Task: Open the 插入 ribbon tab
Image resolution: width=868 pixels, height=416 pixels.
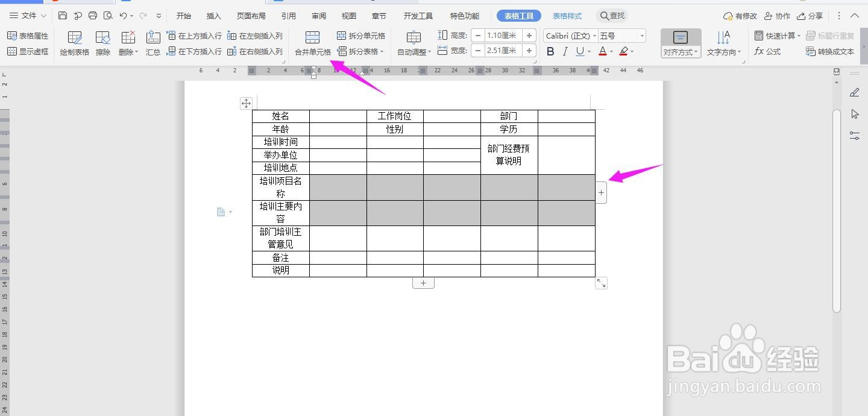Action: point(213,16)
